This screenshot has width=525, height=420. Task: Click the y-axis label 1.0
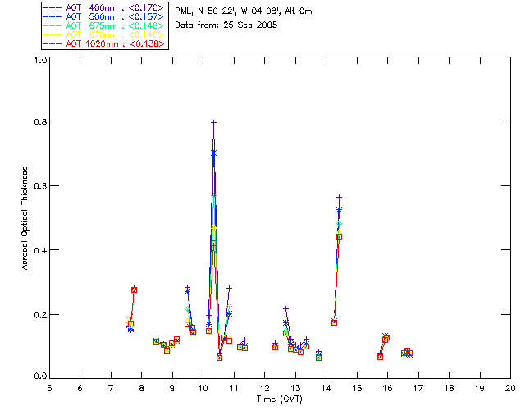pos(40,60)
